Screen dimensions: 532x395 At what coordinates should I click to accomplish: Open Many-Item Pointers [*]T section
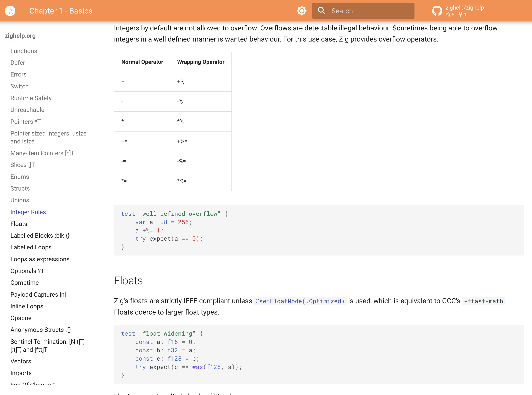(42, 153)
